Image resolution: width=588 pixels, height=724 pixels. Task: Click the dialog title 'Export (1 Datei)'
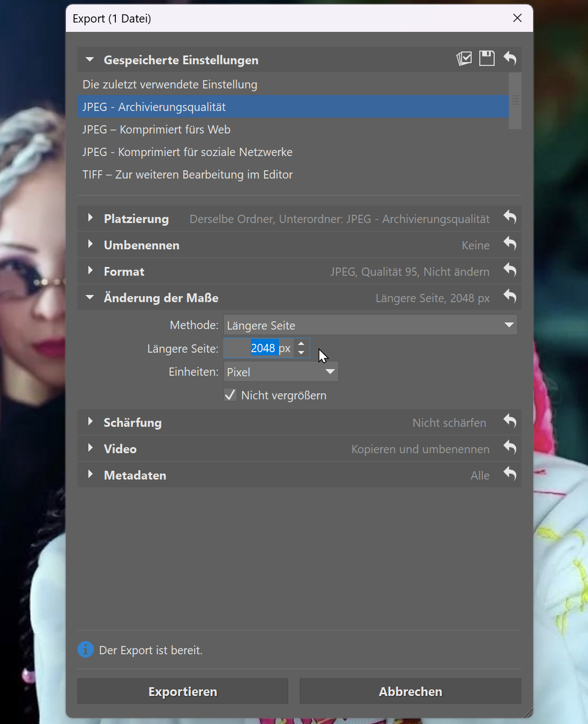click(112, 19)
